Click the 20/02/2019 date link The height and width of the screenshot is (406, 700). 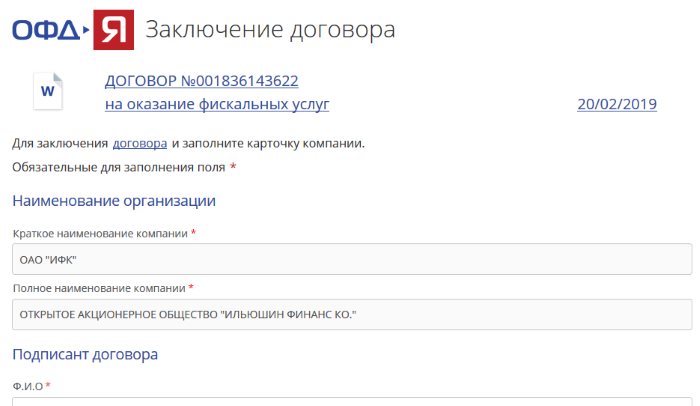pos(616,104)
